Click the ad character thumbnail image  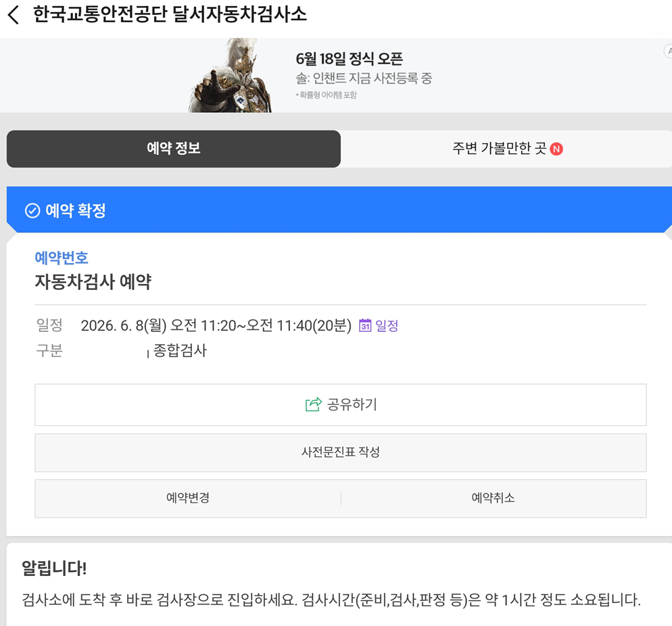(x=230, y=76)
